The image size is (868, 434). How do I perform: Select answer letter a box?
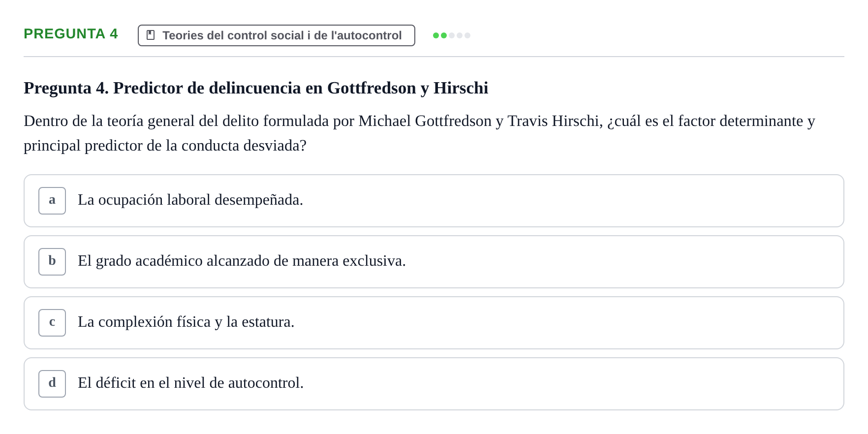(x=52, y=201)
